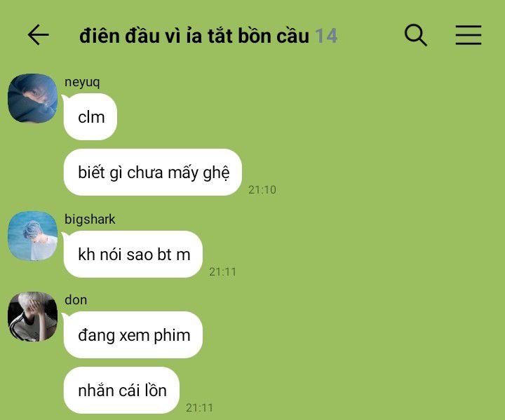Open the hamburger menu icon
505x420 pixels.
(469, 35)
